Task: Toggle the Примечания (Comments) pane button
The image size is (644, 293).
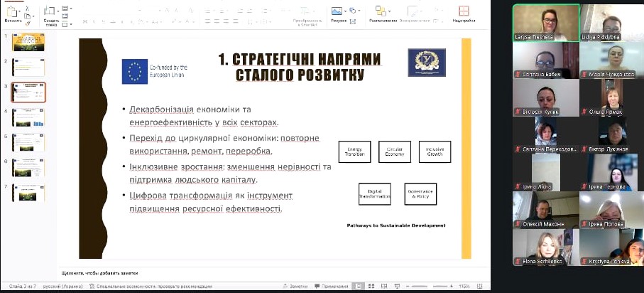Action: click(332, 287)
